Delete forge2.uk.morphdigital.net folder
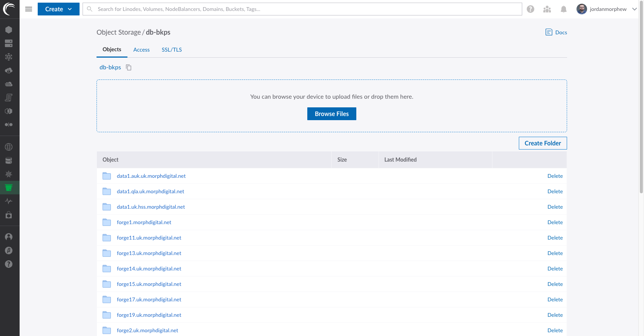 555,330
